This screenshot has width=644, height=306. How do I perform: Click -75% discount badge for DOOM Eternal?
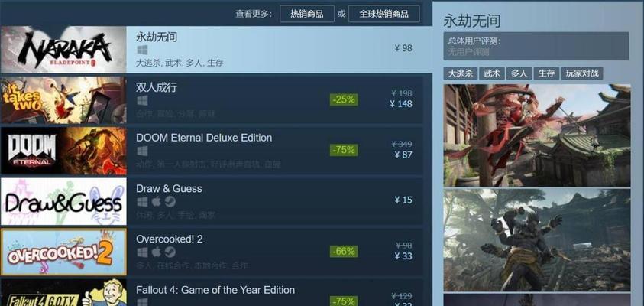click(x=344, y=150)
